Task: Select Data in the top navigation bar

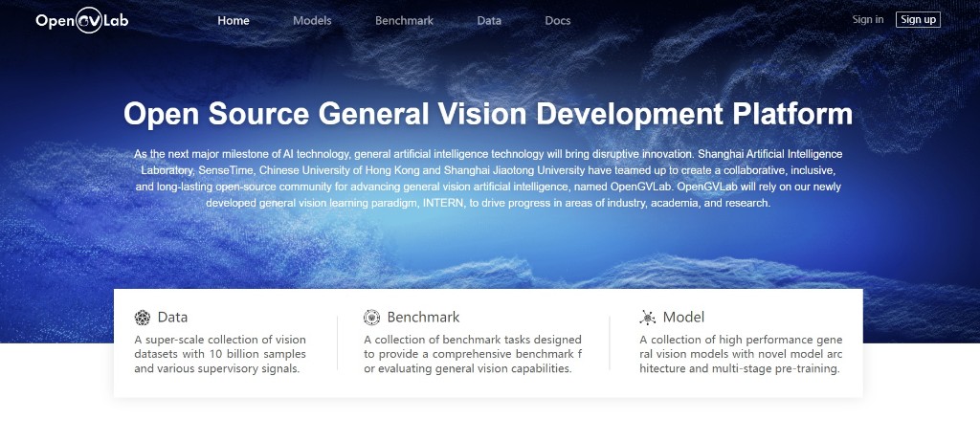Action: (489, 20)
